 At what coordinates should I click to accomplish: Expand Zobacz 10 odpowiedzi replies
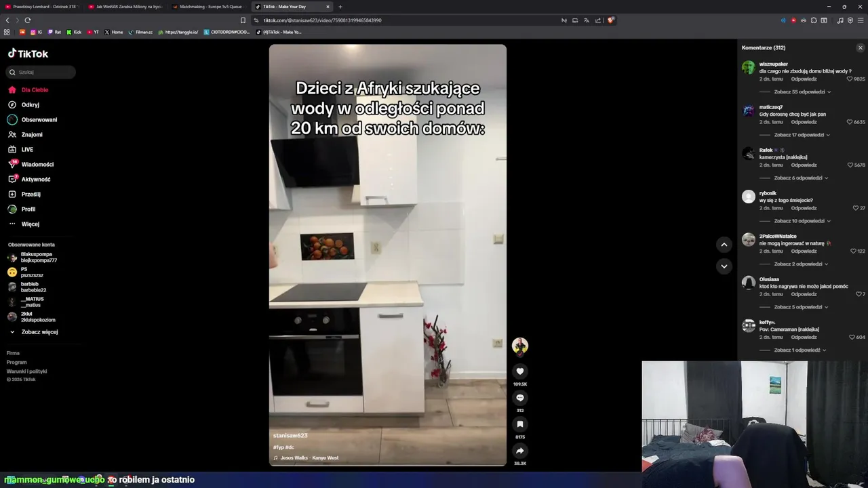coord(802,221)
